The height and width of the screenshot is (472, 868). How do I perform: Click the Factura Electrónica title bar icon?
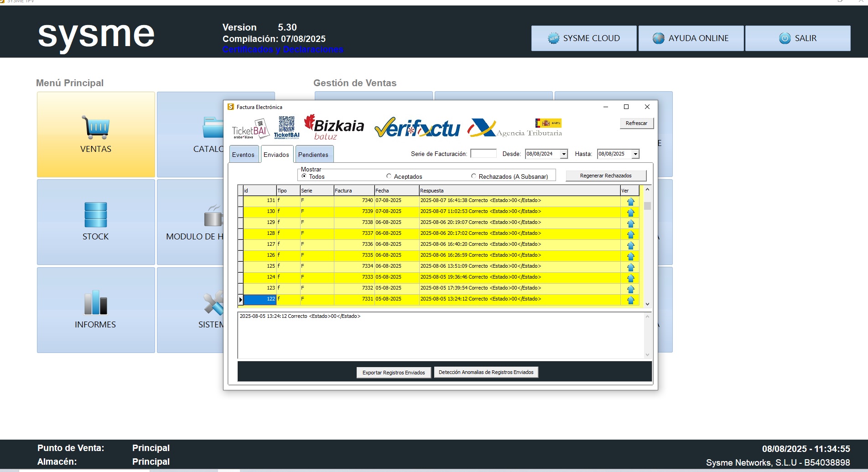pyautogui.click(x=231, y=107)
